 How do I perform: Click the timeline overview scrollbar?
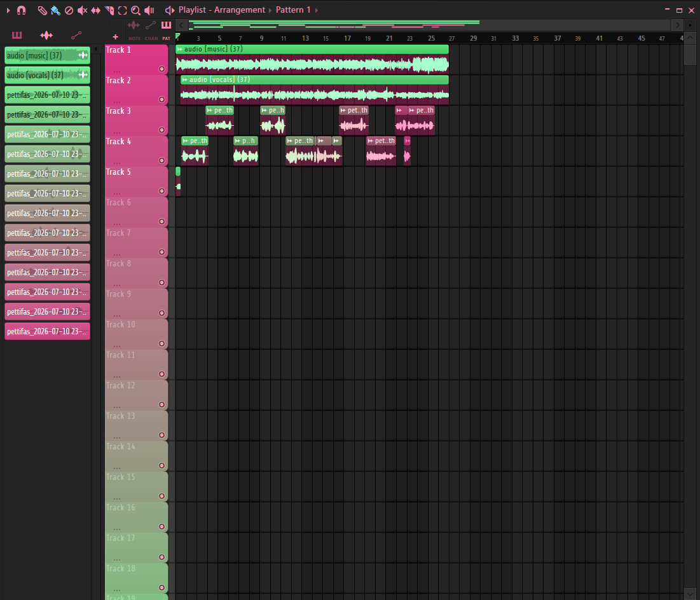(429, 25)
